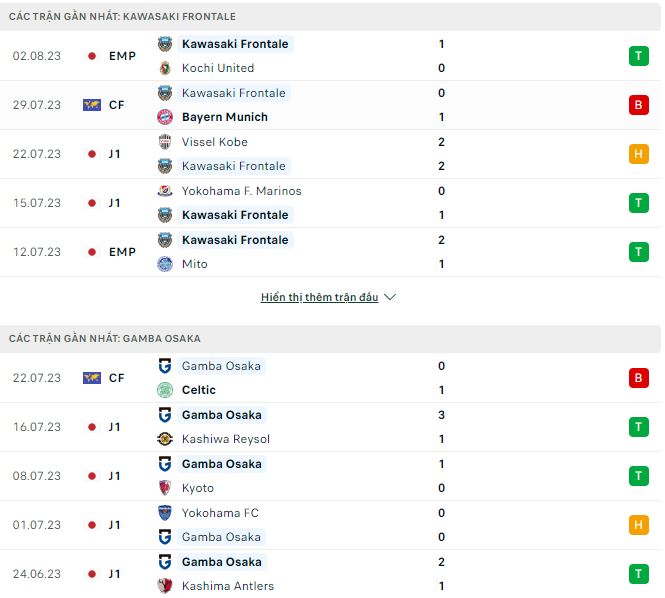Open the Yokohama F. Marinos team link
The width and height of the screenshot is (665, 598).
pyautogui.click(x=241, y=191)
